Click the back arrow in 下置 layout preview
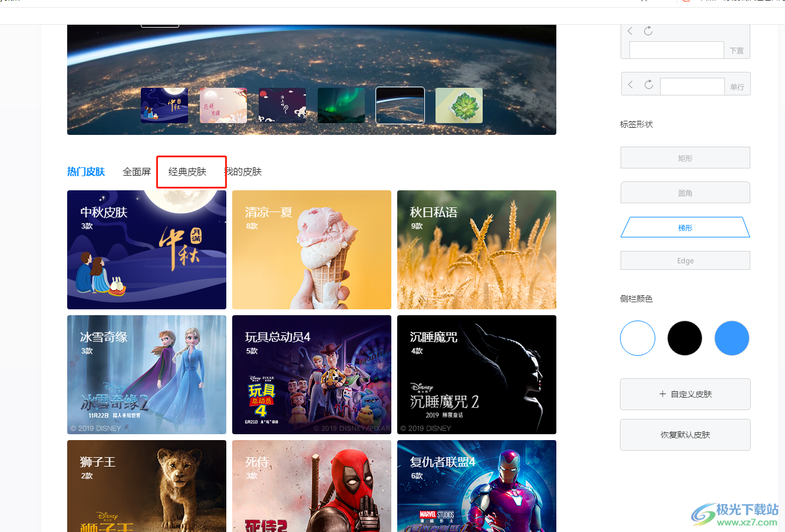Viewport: 785px width, 532px height. pyautogui.click(x=630, y=31)
